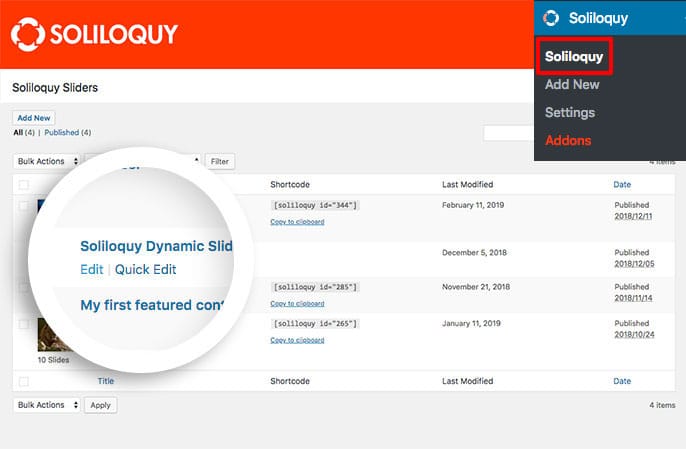Select the shortcode text soliloquy id="265"
This screenshot has height=449, width=686.
coord(315,323)
